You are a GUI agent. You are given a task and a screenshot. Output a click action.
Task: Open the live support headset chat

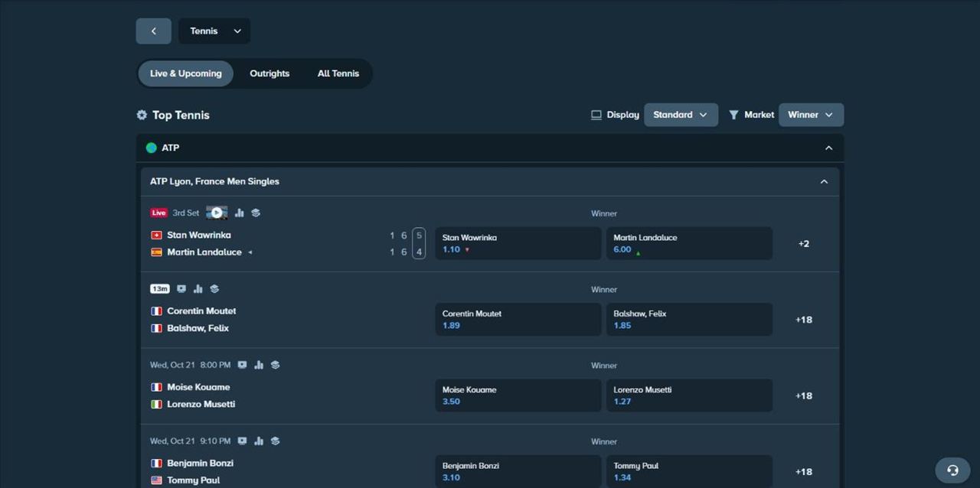tap(952, 470)
